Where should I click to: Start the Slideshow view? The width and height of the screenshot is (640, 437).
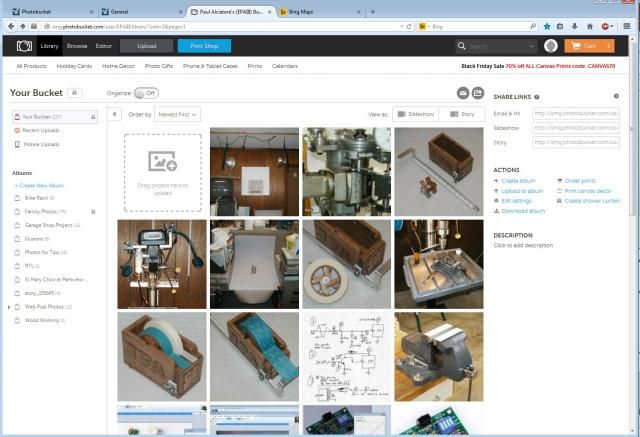pos(416,114)
